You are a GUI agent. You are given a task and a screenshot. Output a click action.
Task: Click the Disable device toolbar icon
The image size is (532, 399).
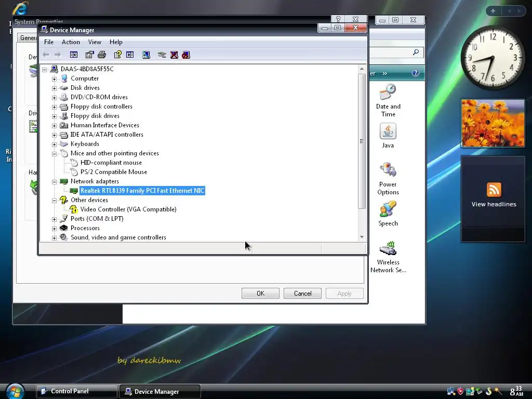point(186,55)
